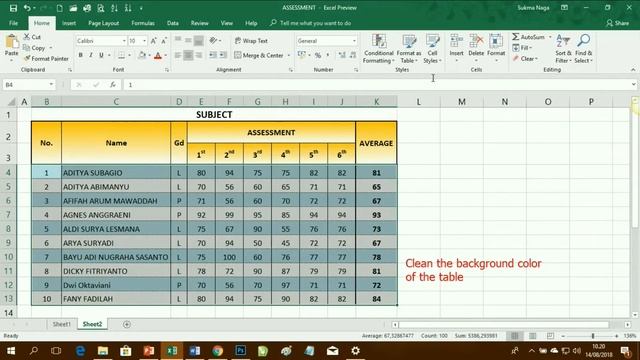
Task: Switch to the Review tab
Action: [x=200, y=23]
